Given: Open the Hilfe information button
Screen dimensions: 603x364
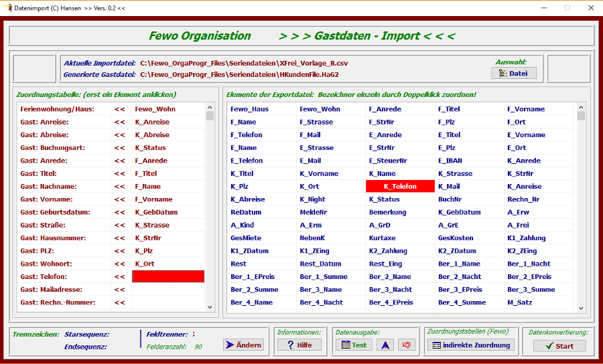Looking at the screenshot, I should click(299, 345).
